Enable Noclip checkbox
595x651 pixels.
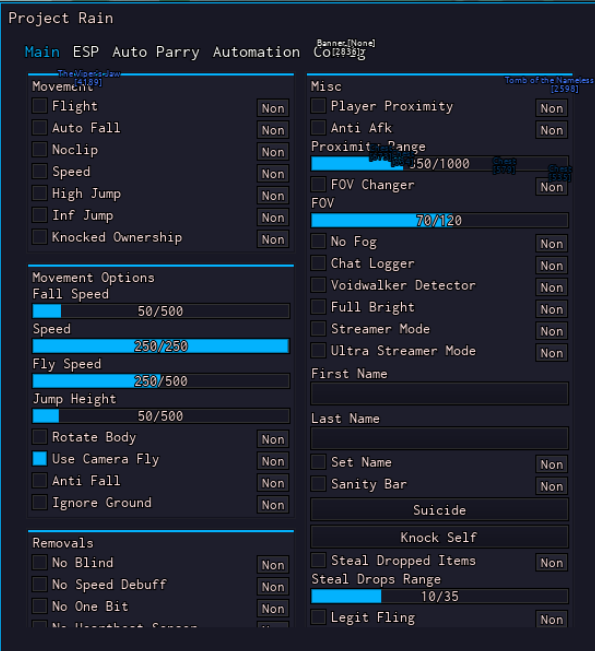coord(39,149)
